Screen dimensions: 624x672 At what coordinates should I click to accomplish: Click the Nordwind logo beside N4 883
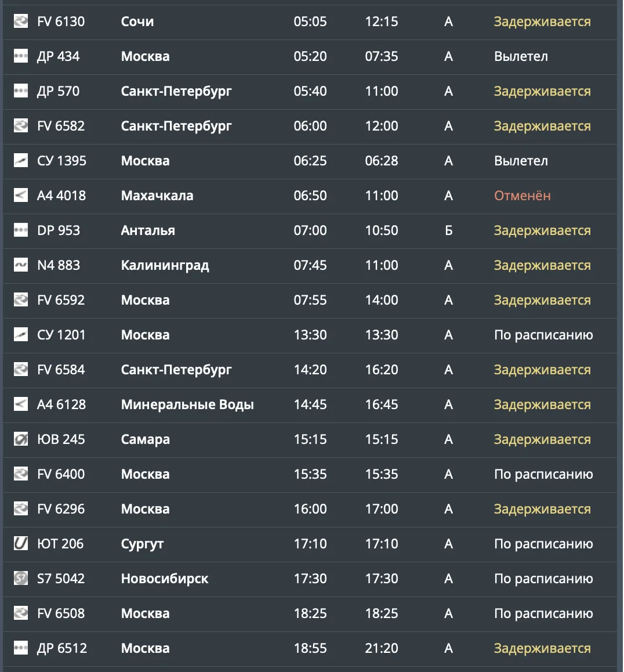click(x=20, y=265)
